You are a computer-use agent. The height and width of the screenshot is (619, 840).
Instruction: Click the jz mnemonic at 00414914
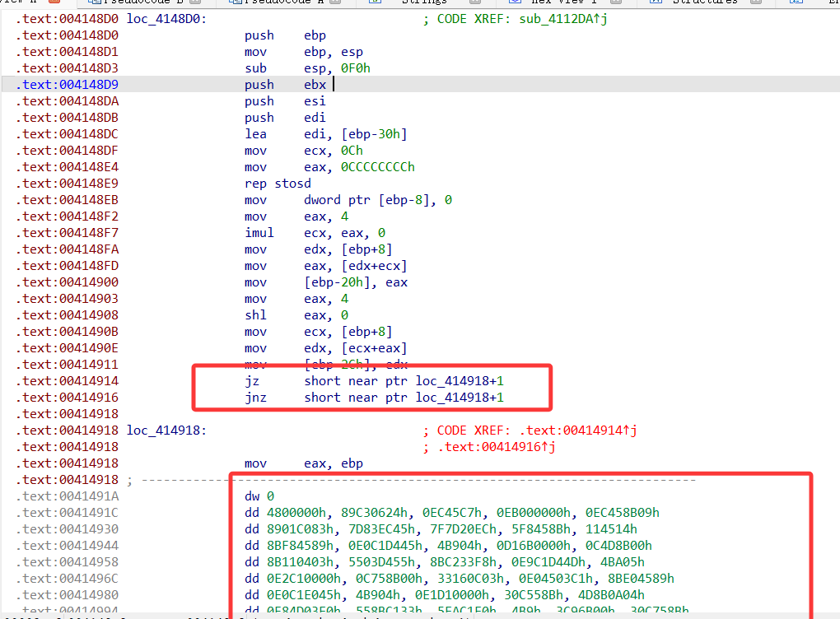252,382
